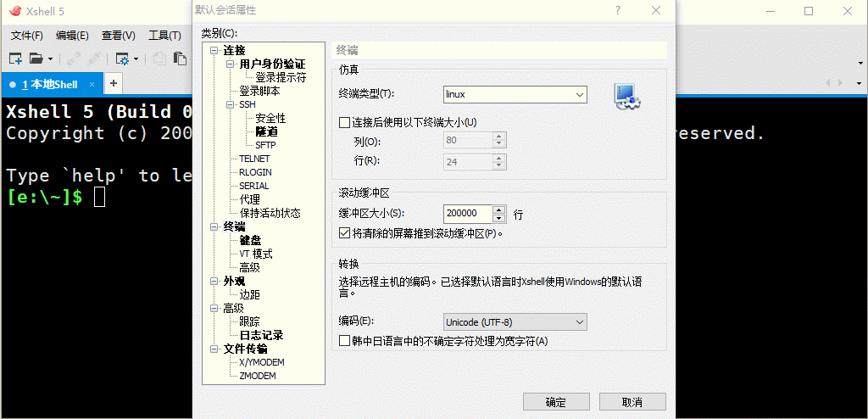Click the 缓冲区大小 field showing 200000
This screenshot has width=868, height=419.
(x=468, y=214)
